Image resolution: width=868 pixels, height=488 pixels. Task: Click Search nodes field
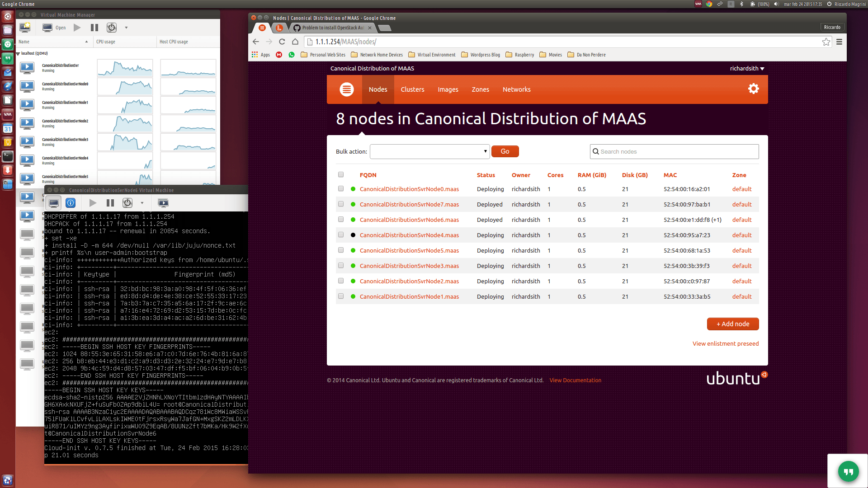click(674, 151)
